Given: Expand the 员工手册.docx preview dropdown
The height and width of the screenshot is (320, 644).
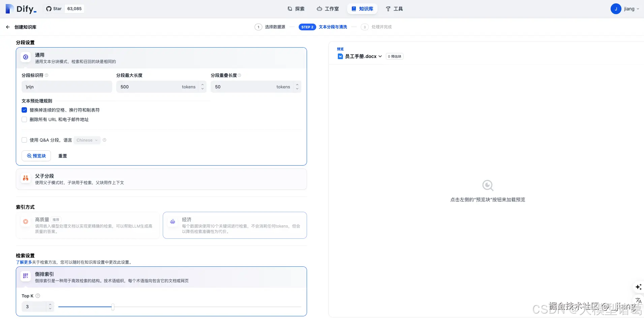Looking at the screenshot, I should click(380, 56).
